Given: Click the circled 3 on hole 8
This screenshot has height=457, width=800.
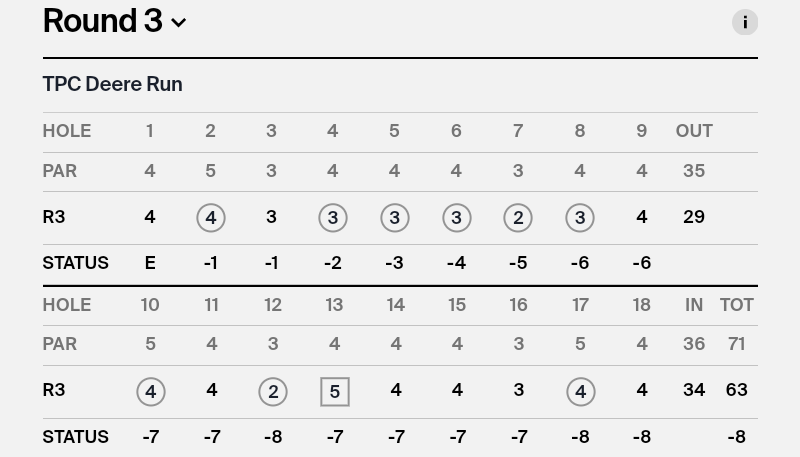Looking at the screenshot, I should tap(580, 218).
